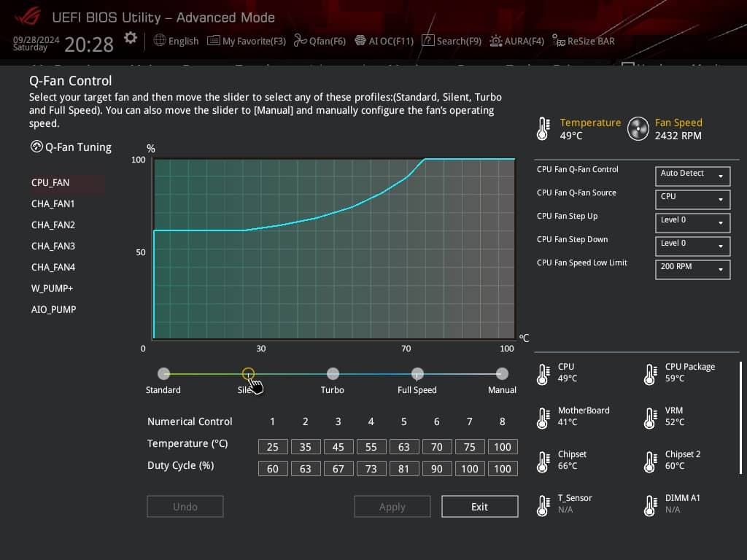The height and width of the screenshot is (560, 747).
Task: Click the Chipset 2 thermometer icon
Action: [650, 462]
